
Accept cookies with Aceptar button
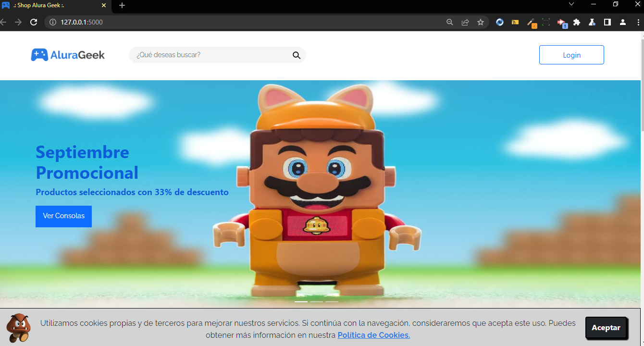(x=606, y=328)
